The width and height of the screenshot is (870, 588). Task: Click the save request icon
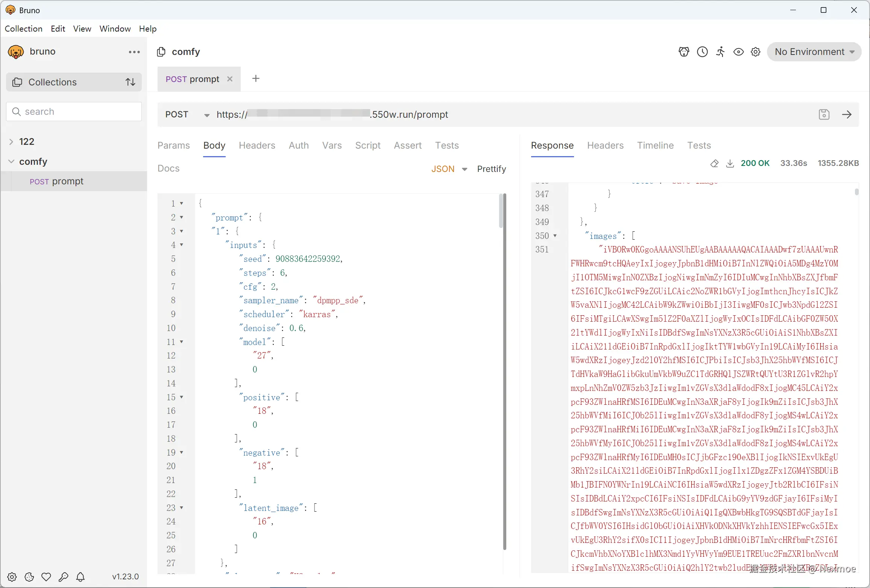tap(824, 114)
